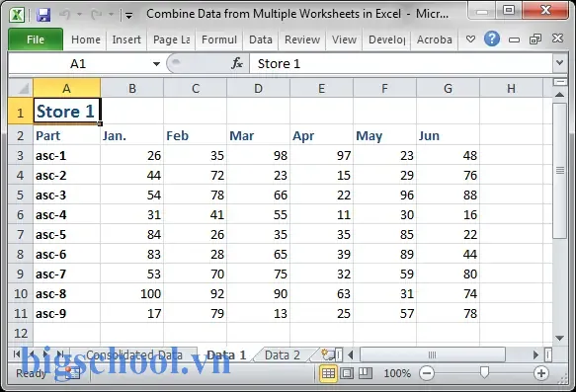Open the Developer ribbon tab
This screenshot has height=392, width=576.
(387, 39)
